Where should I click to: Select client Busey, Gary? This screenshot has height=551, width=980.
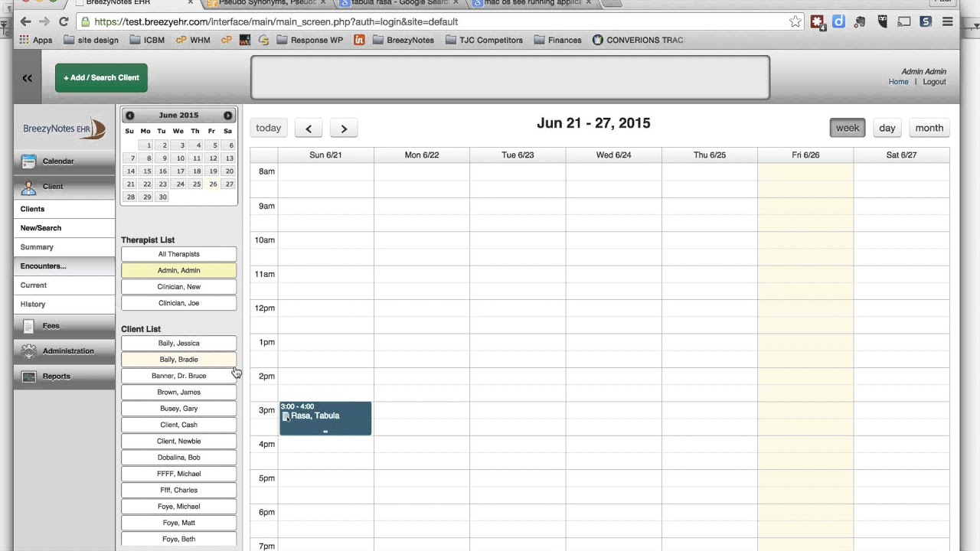click(179, 409)
